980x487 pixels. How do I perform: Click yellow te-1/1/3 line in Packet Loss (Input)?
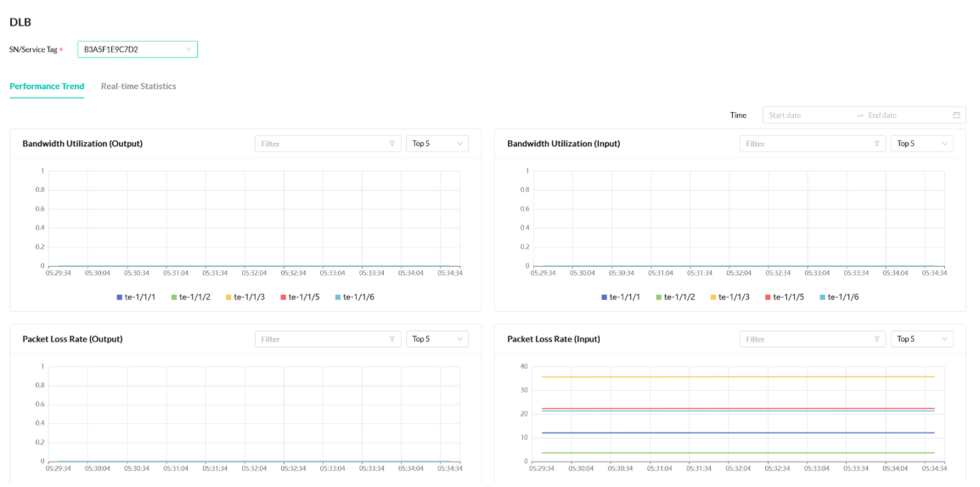coord(730,377)
